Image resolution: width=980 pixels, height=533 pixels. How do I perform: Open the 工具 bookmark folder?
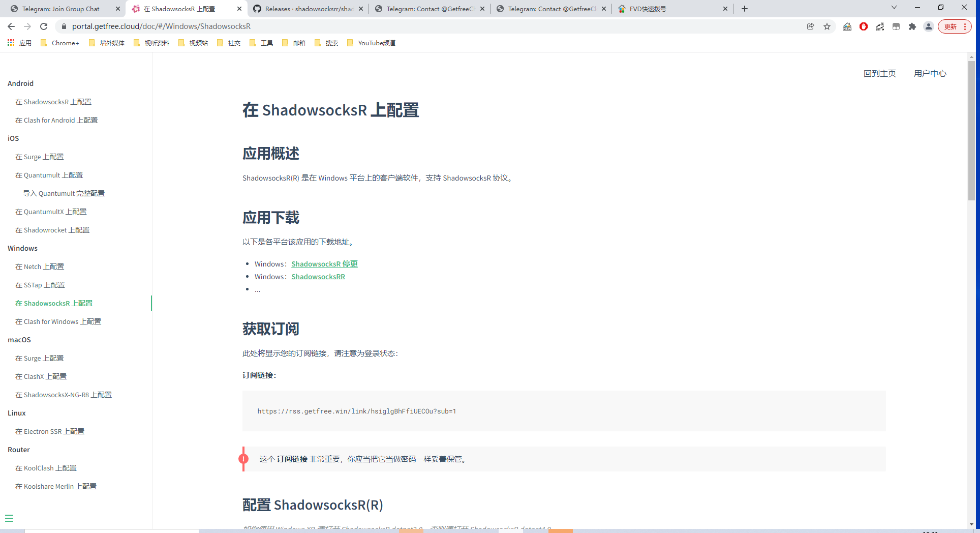click(261, 43)
